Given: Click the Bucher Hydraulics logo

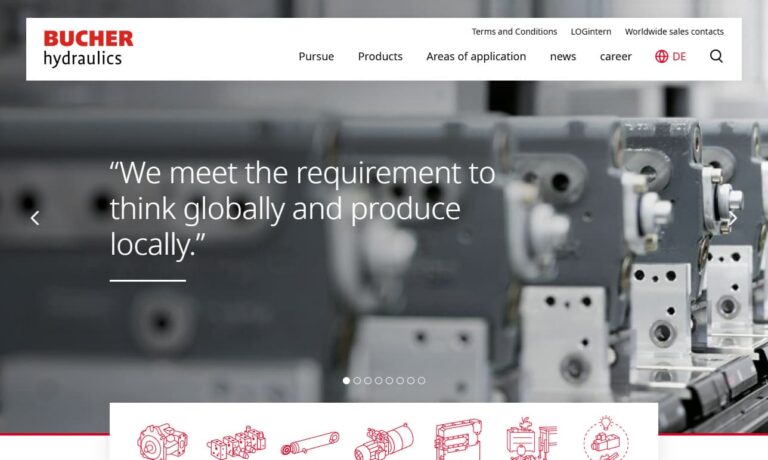Looking at the screenshot, I should (88, 48).
